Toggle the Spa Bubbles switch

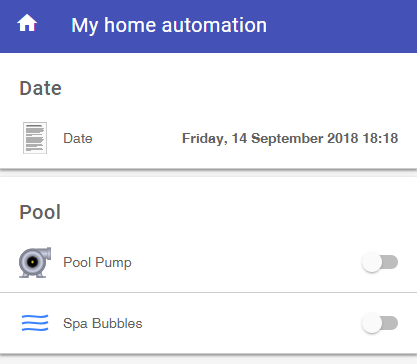380,323
